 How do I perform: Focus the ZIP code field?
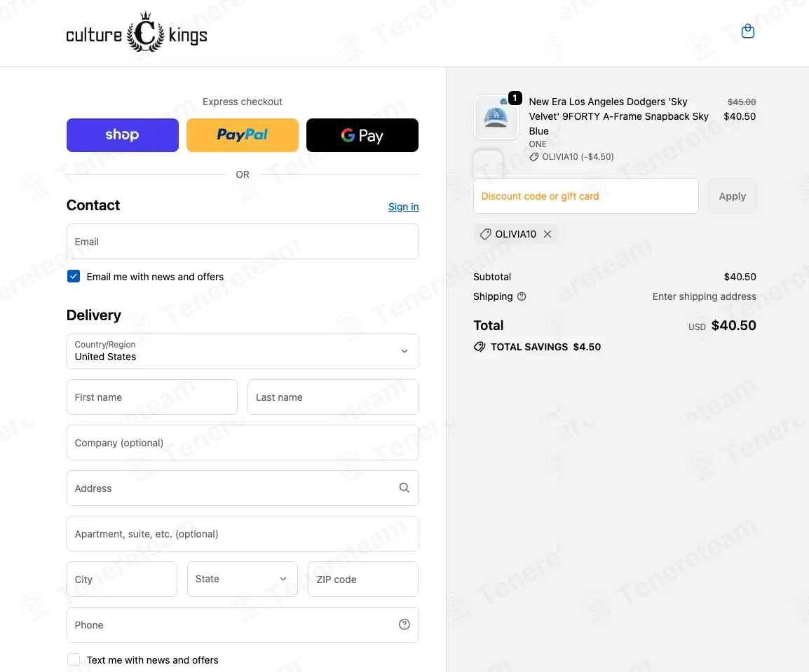(x=363, y=580)
